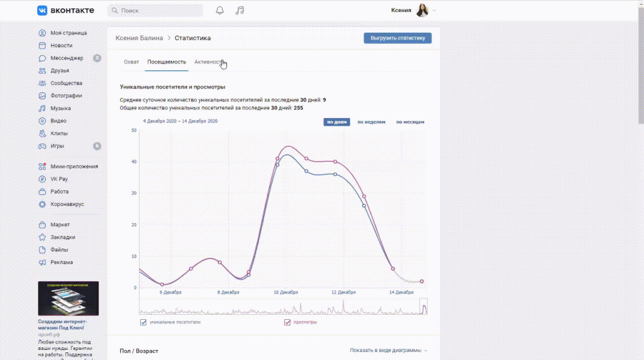Open the Photos sidebar item
The height and width of the screenshot is (360, 644).
(x=66, y=95)
